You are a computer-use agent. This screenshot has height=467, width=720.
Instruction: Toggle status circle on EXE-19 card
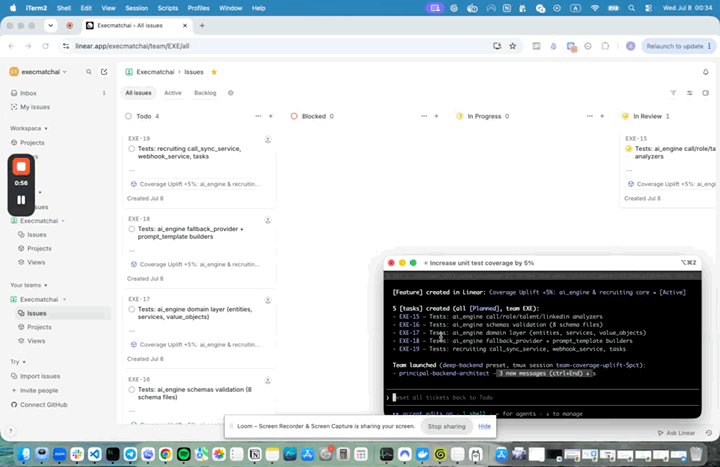click(132, 149)
